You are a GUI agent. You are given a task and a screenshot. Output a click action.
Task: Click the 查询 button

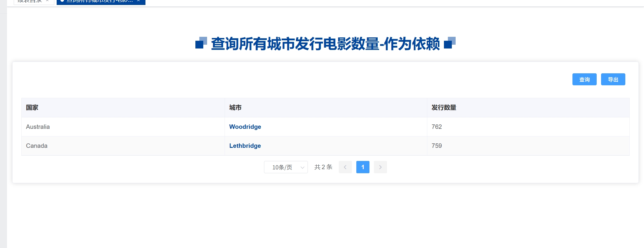584,79
